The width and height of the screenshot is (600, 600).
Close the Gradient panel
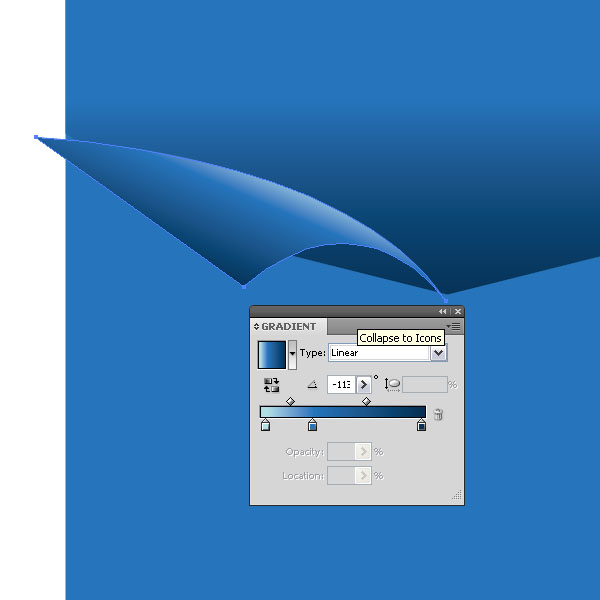point(458,311)
